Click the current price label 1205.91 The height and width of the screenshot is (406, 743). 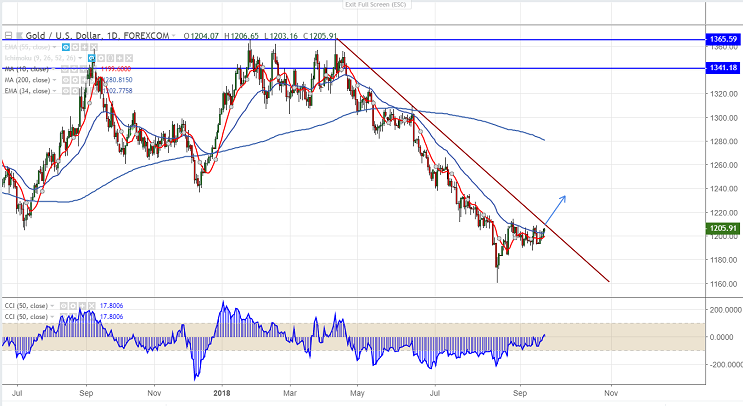[724, 228]
